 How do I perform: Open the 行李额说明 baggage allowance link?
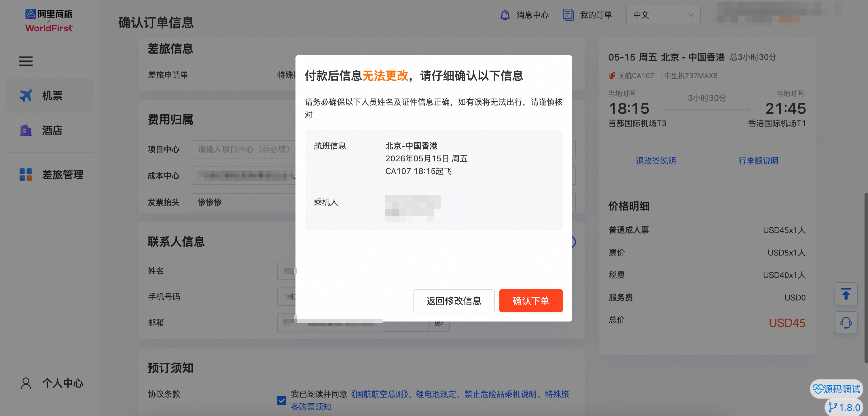click(x=758, y=161)
